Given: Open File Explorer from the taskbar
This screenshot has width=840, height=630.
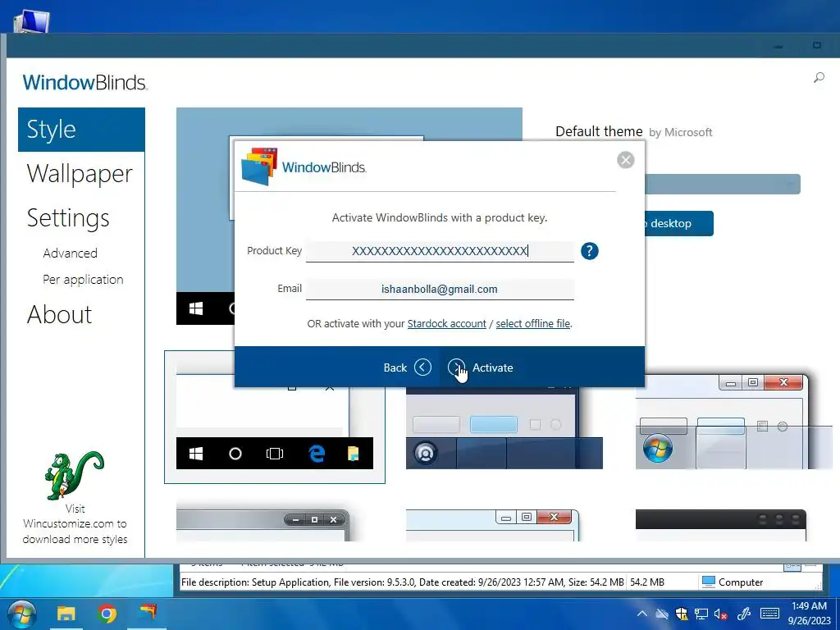Looking at the screenshot, I should (66, 614).
